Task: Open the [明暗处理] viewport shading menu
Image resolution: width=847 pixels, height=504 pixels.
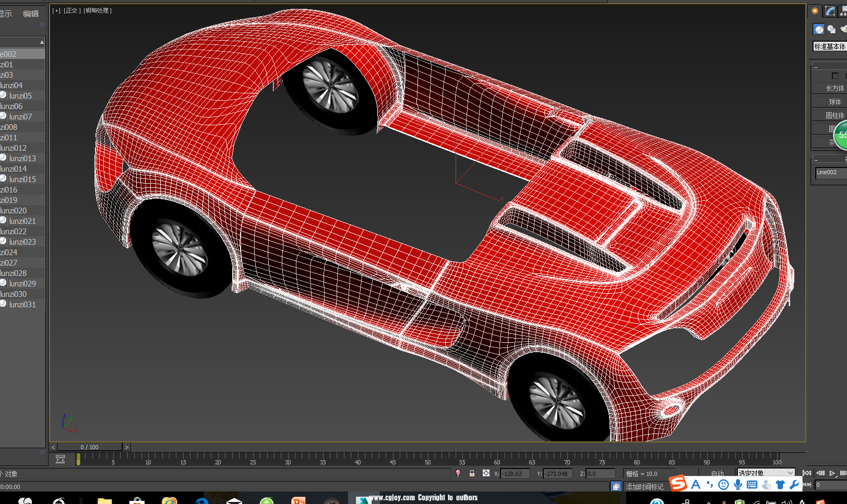Action: 98,10
